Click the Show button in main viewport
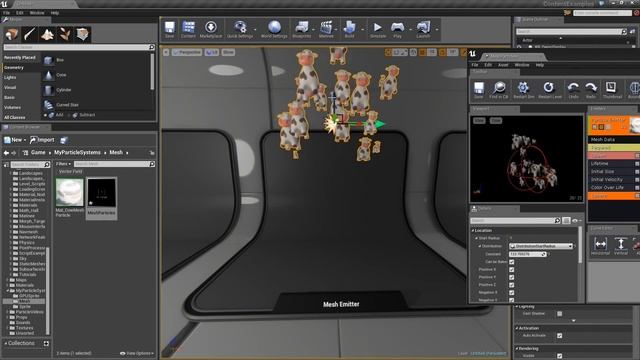The height and width of the screenshot is (360, 640). coord(228,52)
